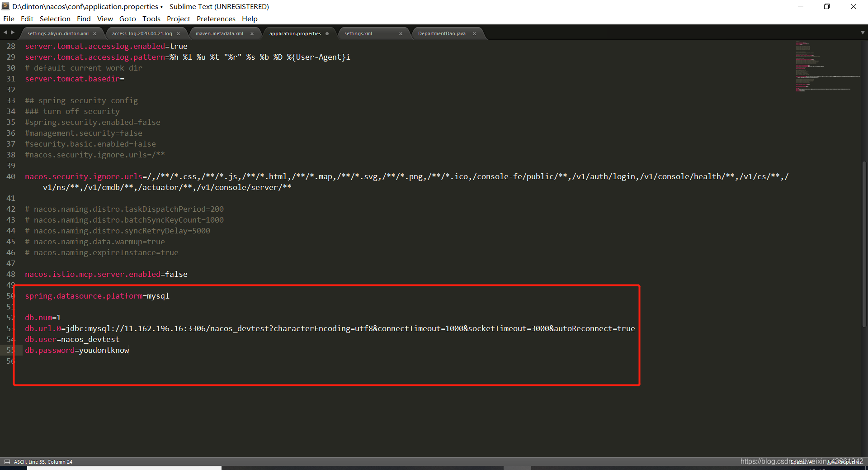Click the minimap code preview
This screenshot has width=868, height=470.
(827, 66)
